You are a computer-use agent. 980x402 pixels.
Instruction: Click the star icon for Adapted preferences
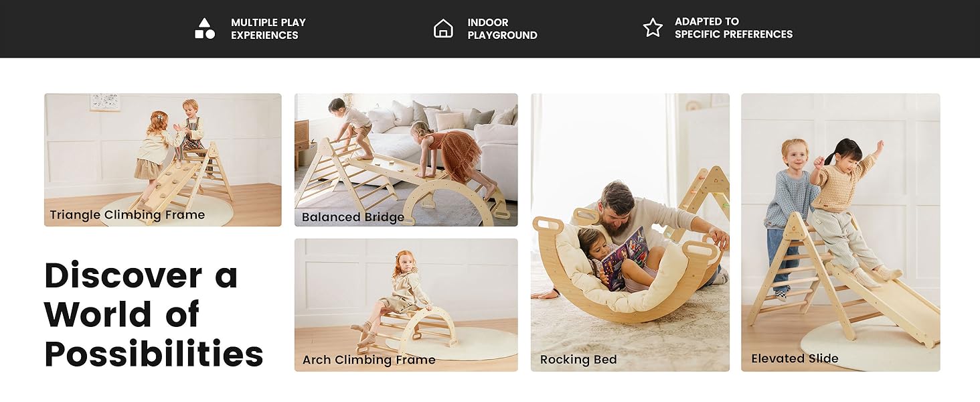(x=653, y=28)
